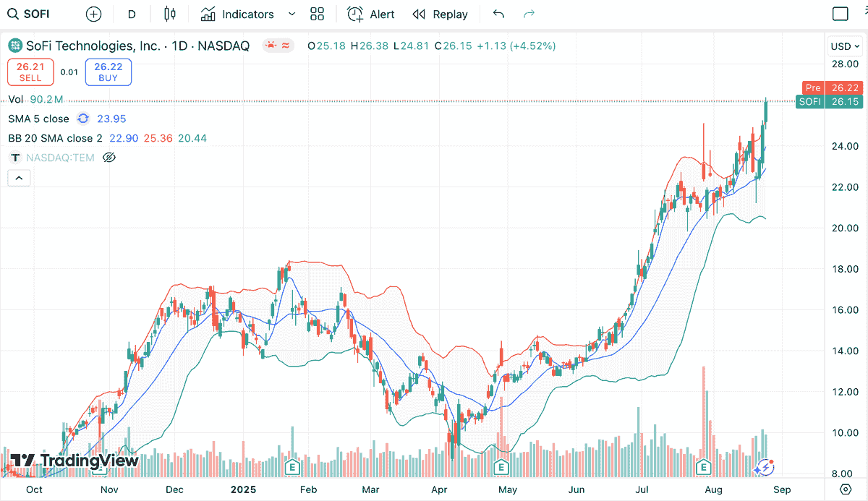This screenshot has width=868, height=501.
Task: Click the 20.00 price axis label
Action: [x=845, y=228]
